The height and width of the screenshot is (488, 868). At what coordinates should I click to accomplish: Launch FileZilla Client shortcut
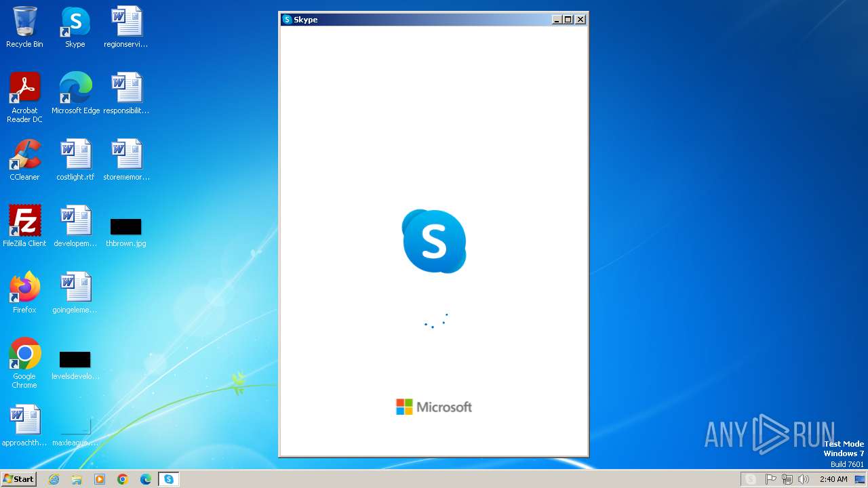(x=24, y=226)
